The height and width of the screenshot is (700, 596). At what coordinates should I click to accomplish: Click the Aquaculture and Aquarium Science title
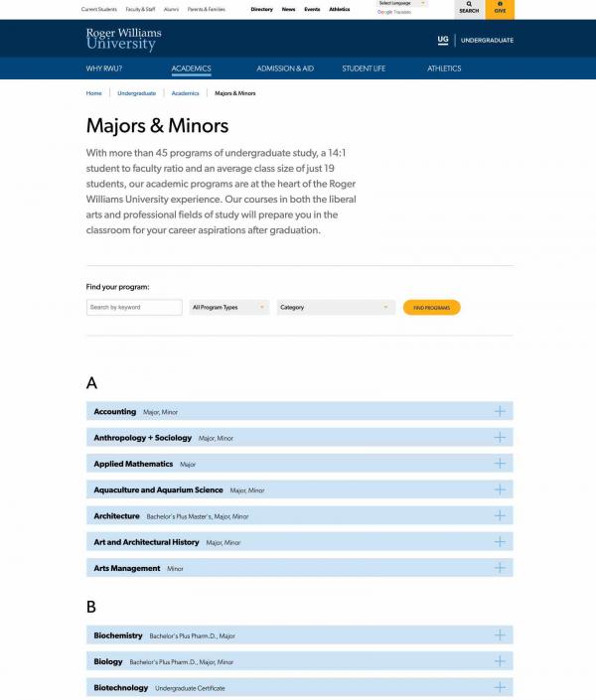pyautogui.click(x=158, y=490)
